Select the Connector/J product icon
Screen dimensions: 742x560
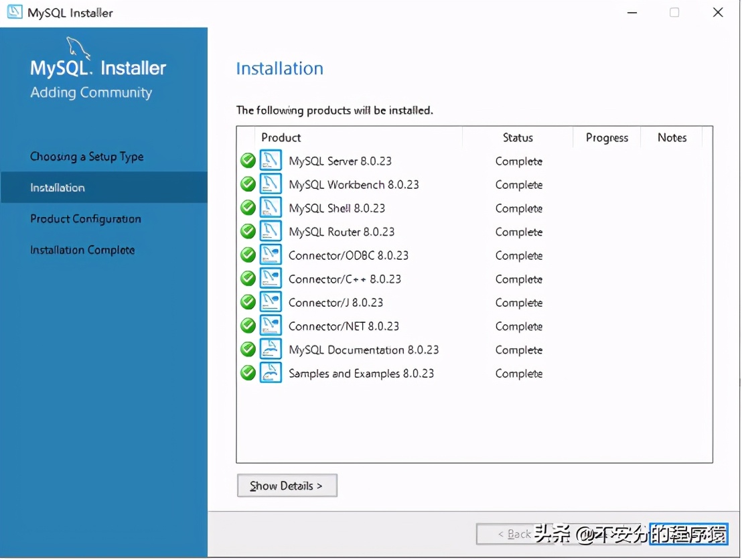[271, 301]
